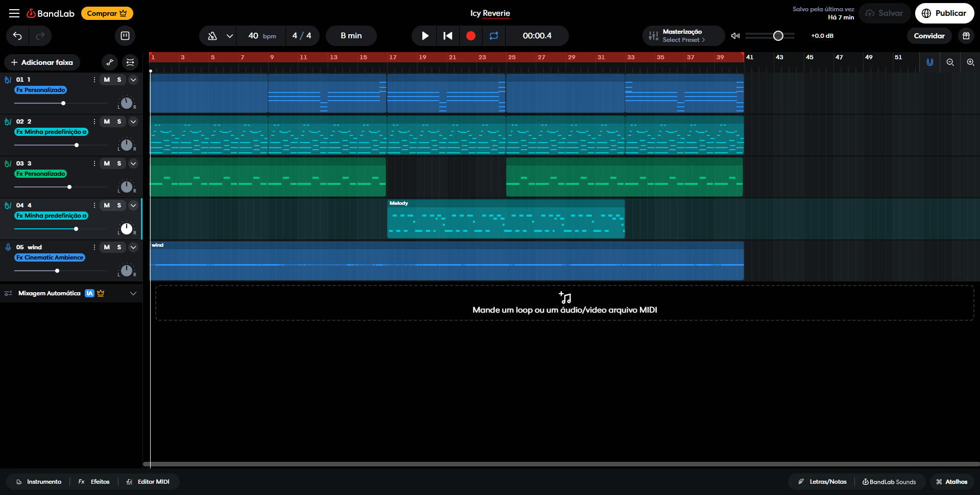
Task: Expand wind track options chevron
Action: pyautogui.click(x=133, y=247)
